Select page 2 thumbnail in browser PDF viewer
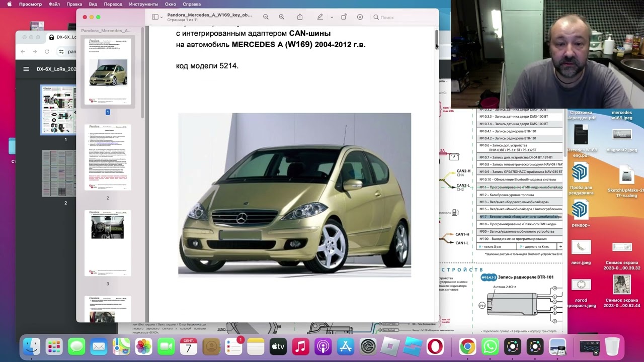The image size is (644, 362). (x=59, y=173)
